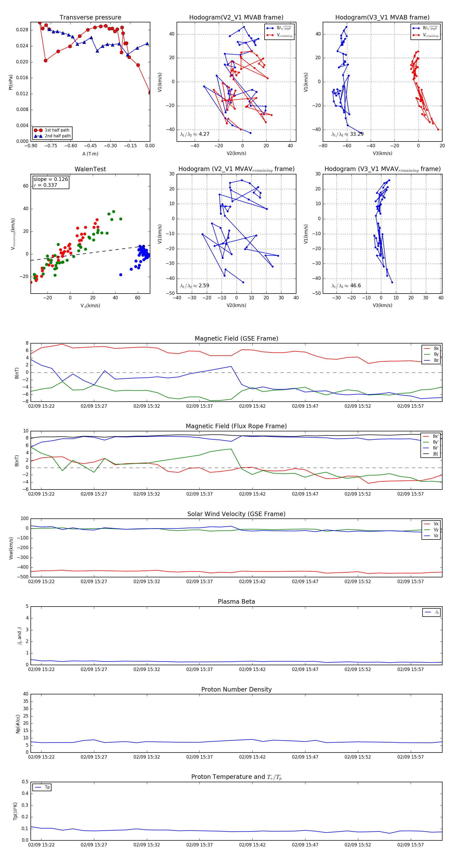Click the "Pt(nPa)" y-axis label
473x868 pixels.
11,82
